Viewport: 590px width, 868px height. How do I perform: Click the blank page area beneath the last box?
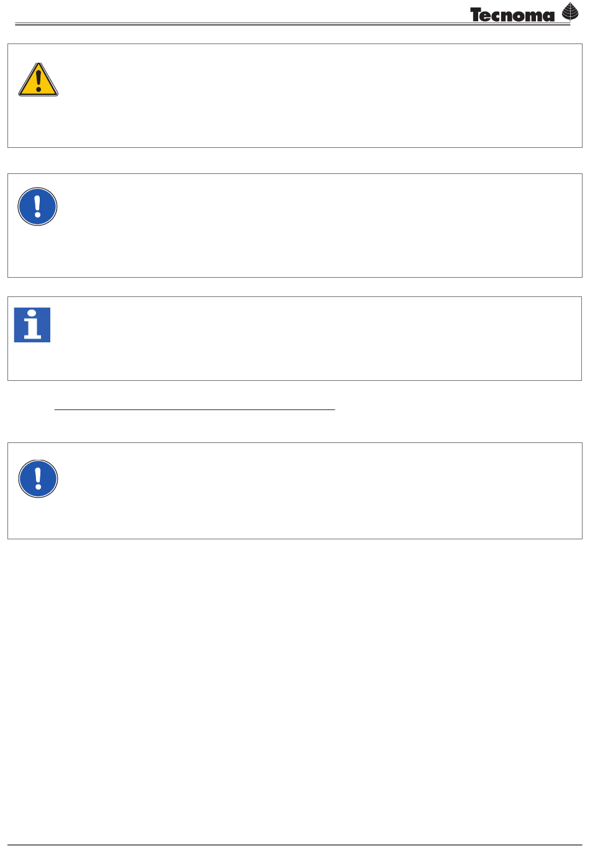pyautogui.click(x=295, y=690)
